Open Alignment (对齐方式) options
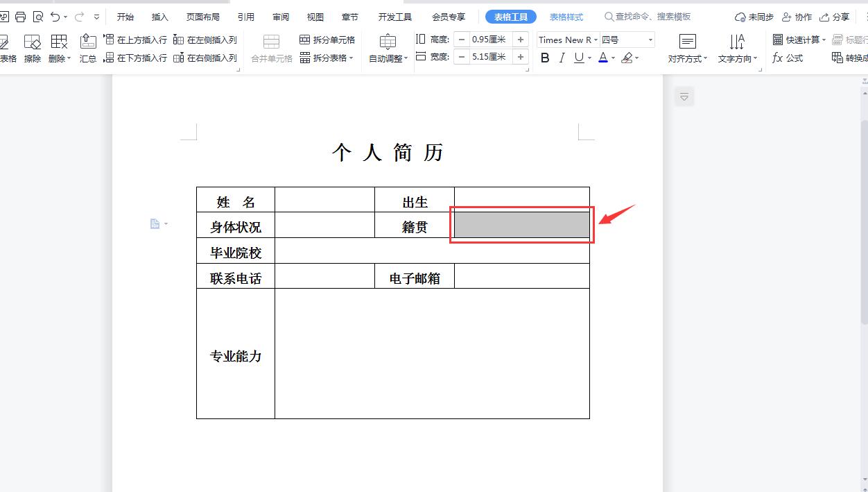 pyautogui.click(x=687, y=49)
